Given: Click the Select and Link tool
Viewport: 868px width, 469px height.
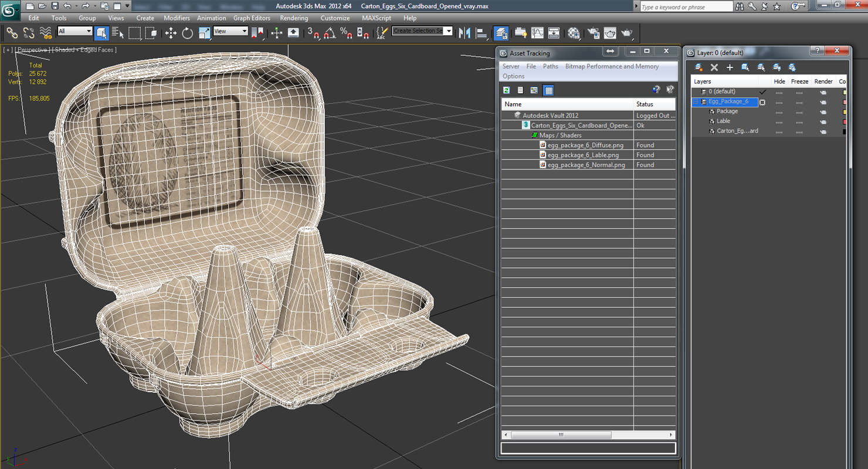Looking at the screenshot, I should click(12, 33).
